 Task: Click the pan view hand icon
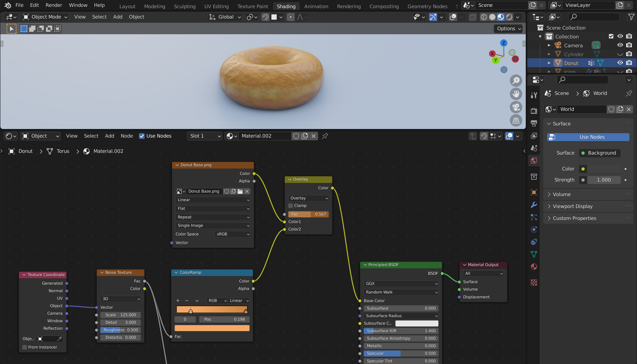coord(516,94)
